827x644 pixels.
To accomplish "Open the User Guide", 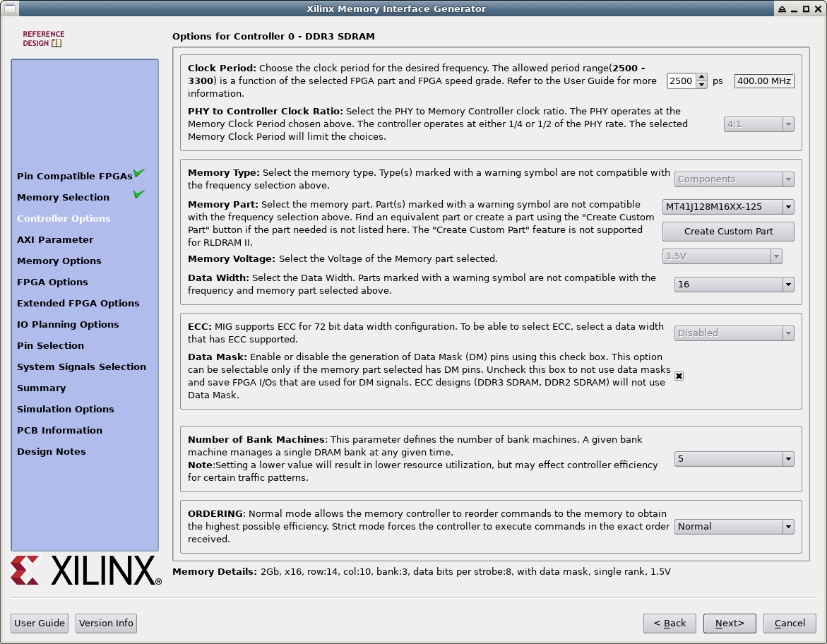I will [x=40, y=624].
